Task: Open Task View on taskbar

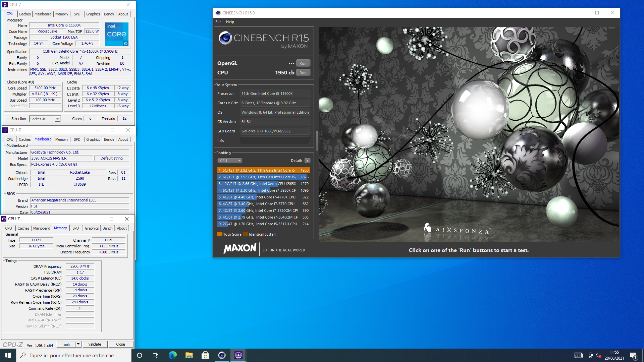Action: 156,355
